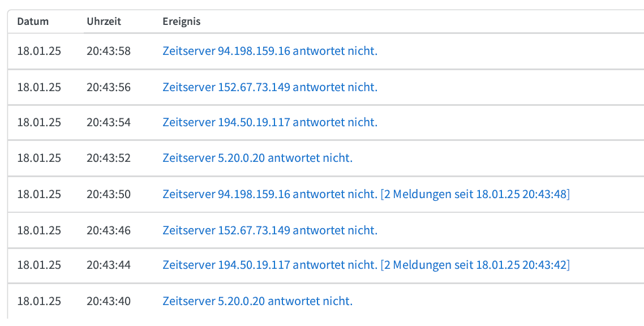The height and width of the screenshot is (326, 644).
Task: Open the 20:43:58 Zeitserver 94.198.159.16 event link
Action: (270, 52)
